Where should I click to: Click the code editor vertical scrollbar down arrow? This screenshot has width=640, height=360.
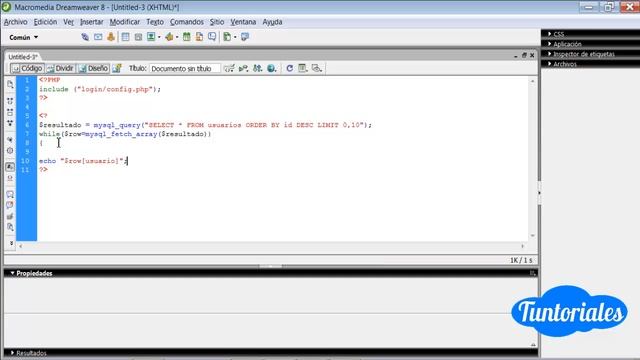click(x=532, y=236)
